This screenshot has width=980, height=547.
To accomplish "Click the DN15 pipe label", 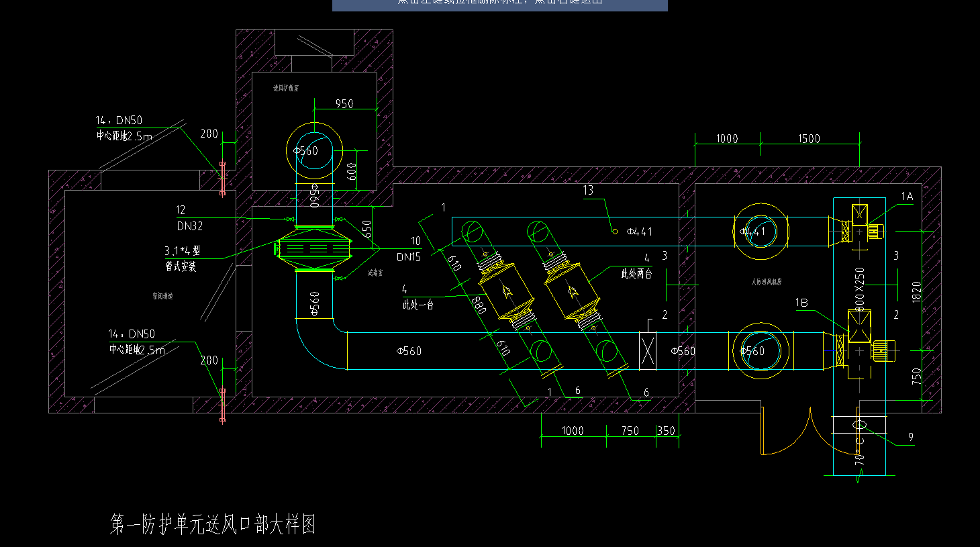I will 409,257.
